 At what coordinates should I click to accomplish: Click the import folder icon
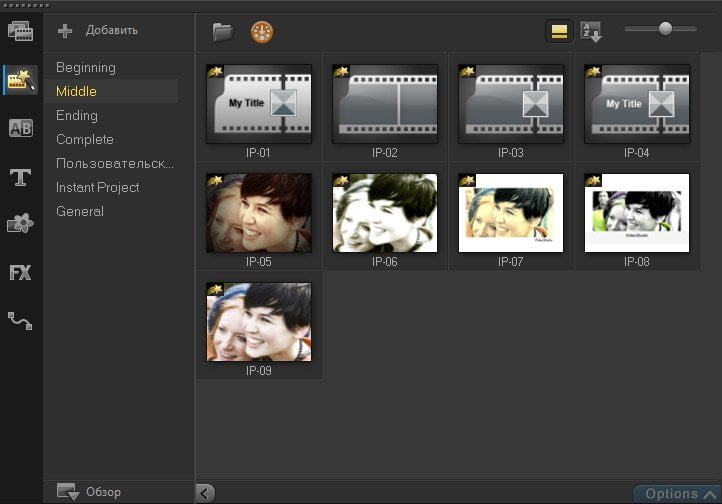pyautogui.click(x=223, y=32)
